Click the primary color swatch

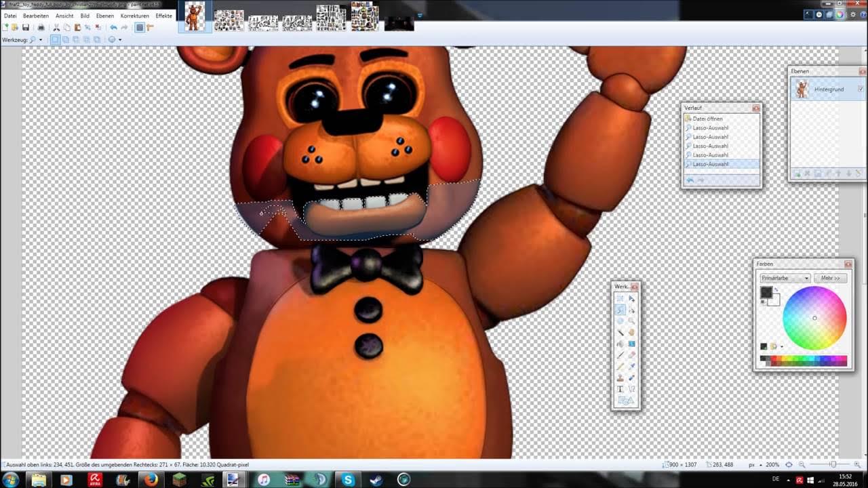(x=766, y=292)
